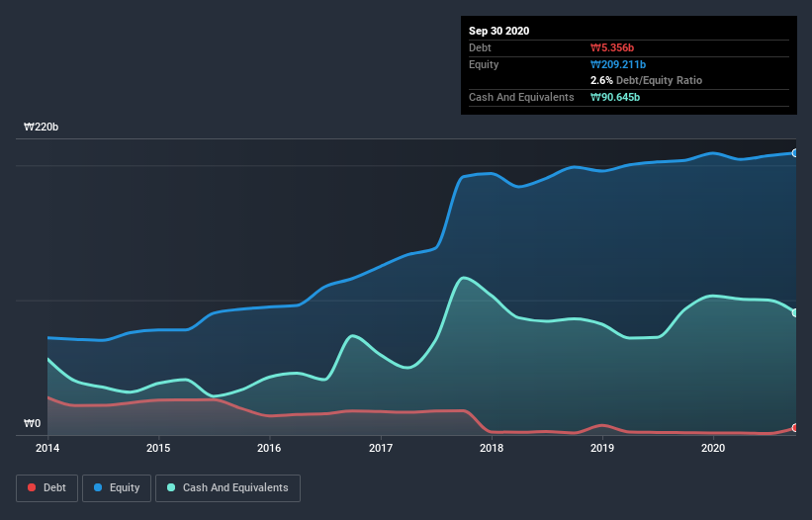Click the 2017 x-axis label
This screenshot has height=520, width=812.
(381, 448)
